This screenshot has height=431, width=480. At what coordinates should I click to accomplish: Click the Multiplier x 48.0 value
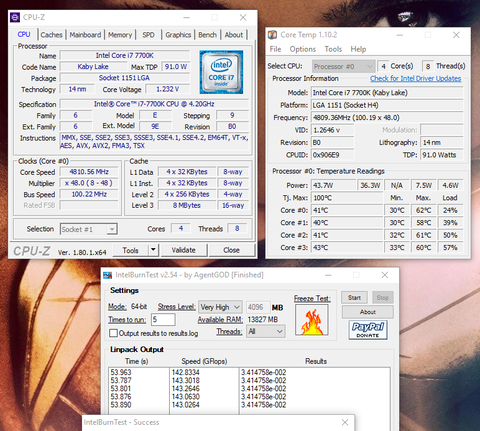89,183
